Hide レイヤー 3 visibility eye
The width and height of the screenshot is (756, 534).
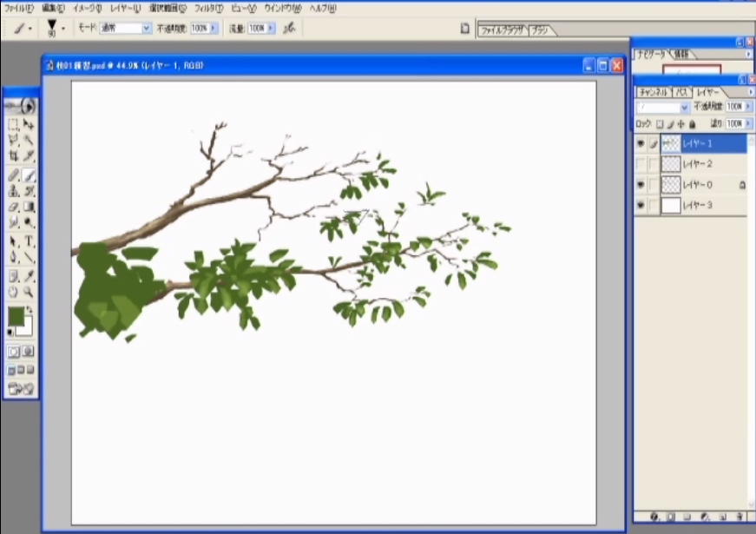click(x=641, y=206)
